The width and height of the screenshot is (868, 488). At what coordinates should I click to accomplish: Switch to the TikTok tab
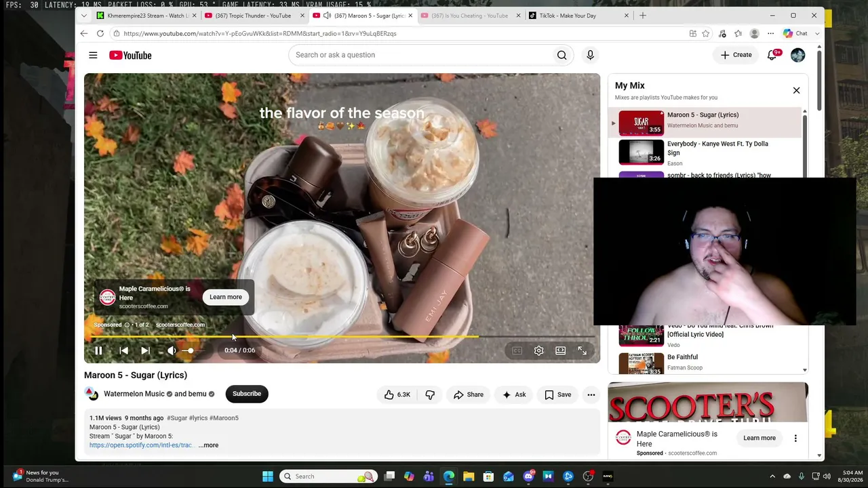578,16
